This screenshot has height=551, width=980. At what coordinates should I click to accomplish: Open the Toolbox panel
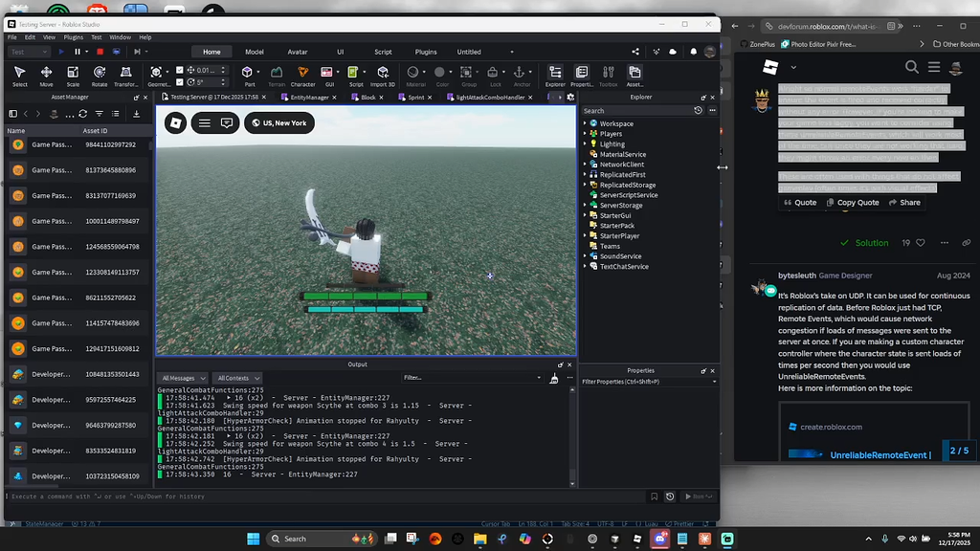coord(609,73)
